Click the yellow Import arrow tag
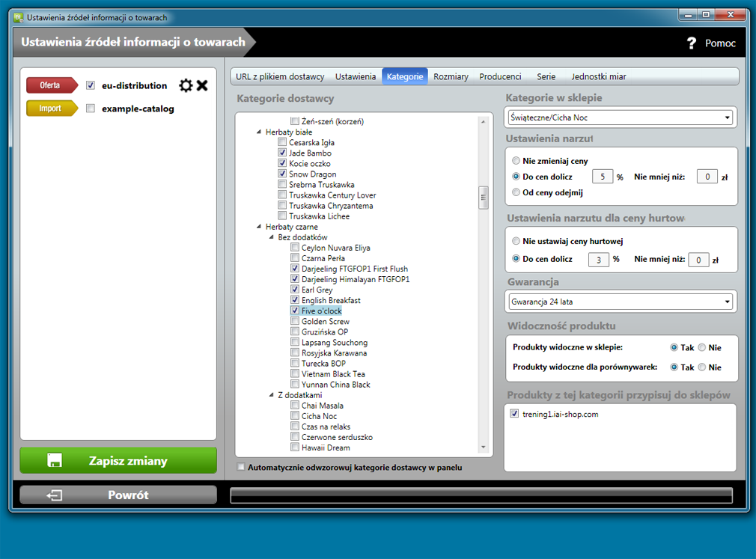 pos(51,109)
